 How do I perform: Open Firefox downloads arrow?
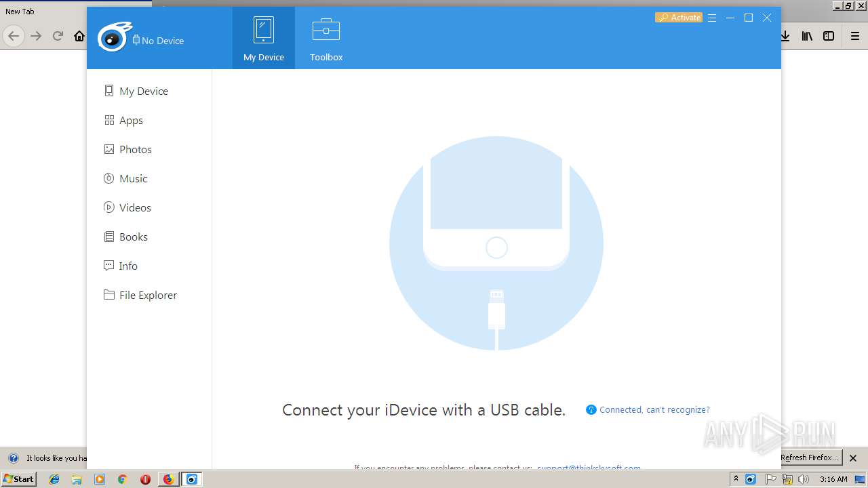[x=785, y=36]
